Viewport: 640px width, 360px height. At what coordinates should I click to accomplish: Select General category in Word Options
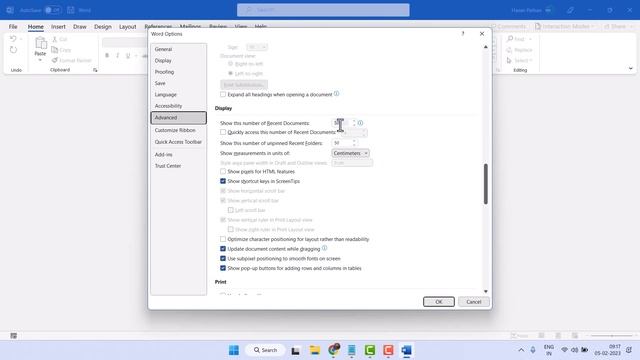click(x=178, y=49)
